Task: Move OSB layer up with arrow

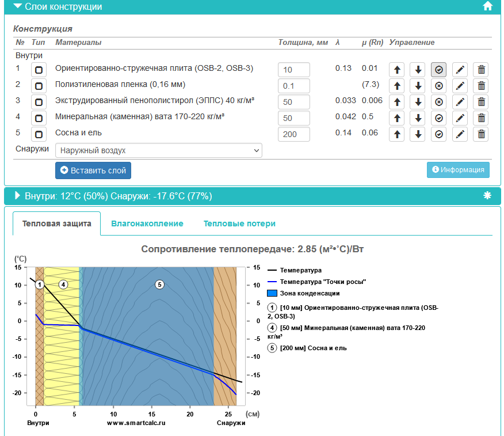Action: (396, 70)
